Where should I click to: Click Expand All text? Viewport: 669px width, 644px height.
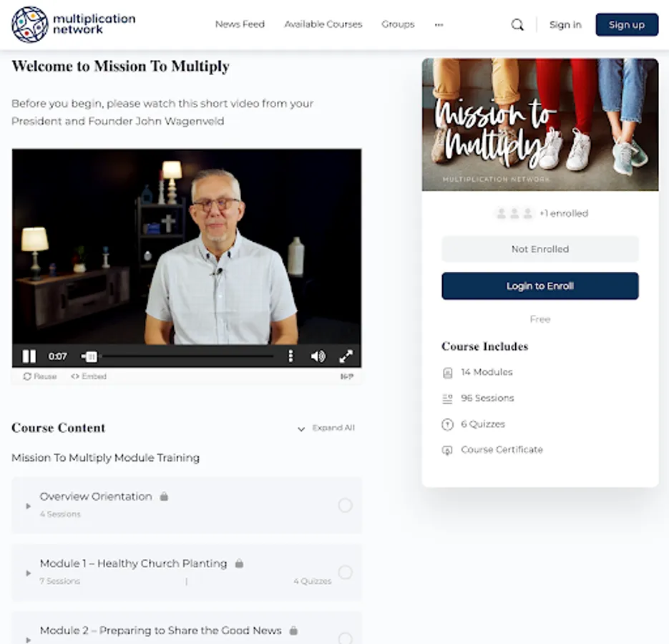pos(333,428)
